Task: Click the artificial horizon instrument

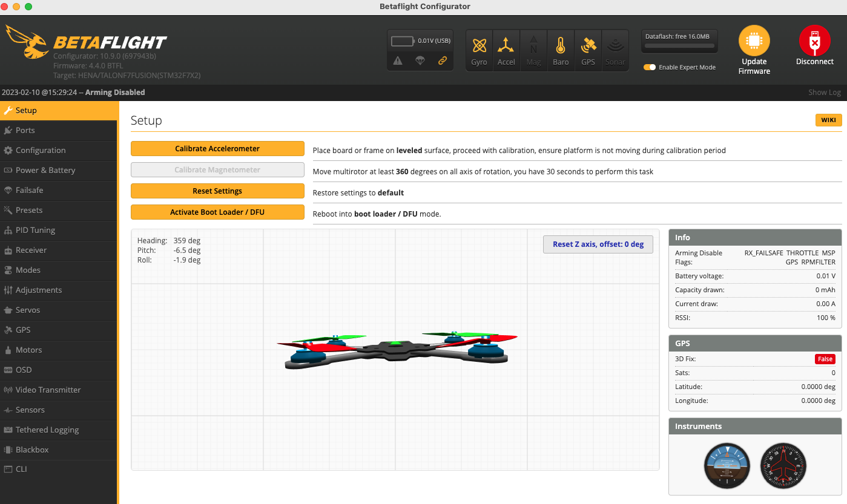Action: [x=727, y=466]
